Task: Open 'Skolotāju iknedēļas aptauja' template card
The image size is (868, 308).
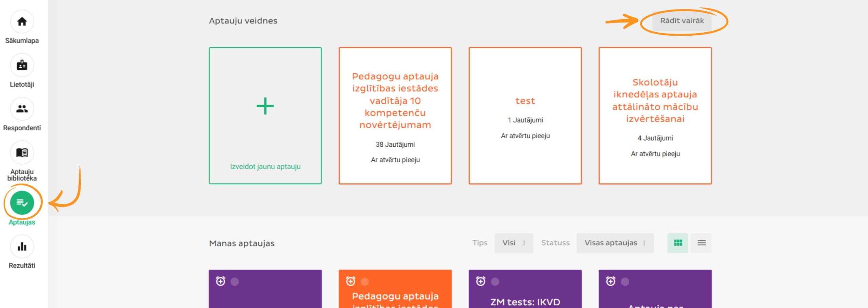Action: click(655, 115)
